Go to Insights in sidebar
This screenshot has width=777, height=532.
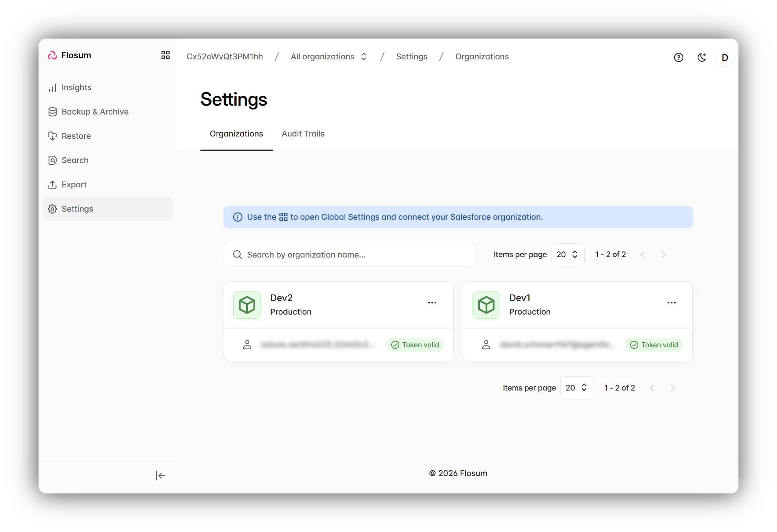click(x=76, y=88)
